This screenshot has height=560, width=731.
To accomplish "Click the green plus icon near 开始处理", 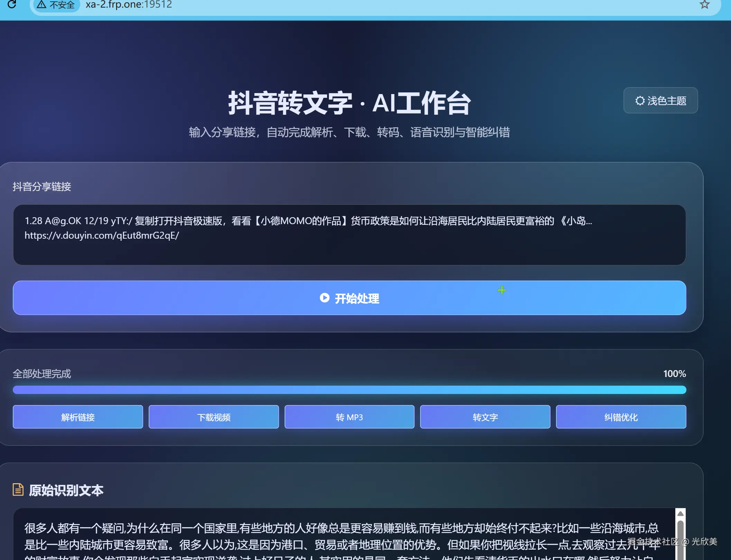I will (501, 290).
